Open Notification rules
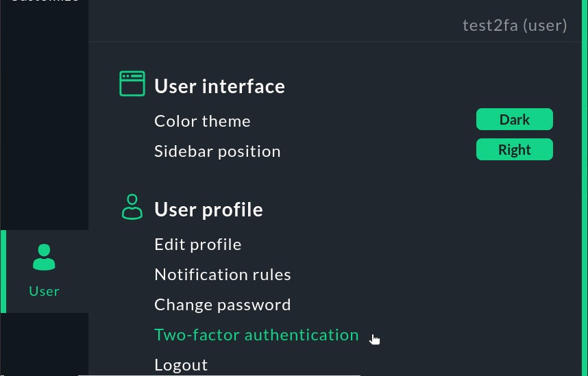The height and width of the screenshot is (376, 588). click(222, 275)
